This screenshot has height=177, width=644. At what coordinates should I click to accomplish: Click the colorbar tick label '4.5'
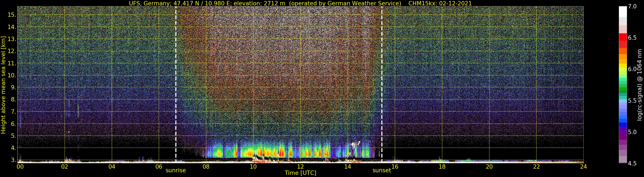pyautogui.click(x=632, y=163)
